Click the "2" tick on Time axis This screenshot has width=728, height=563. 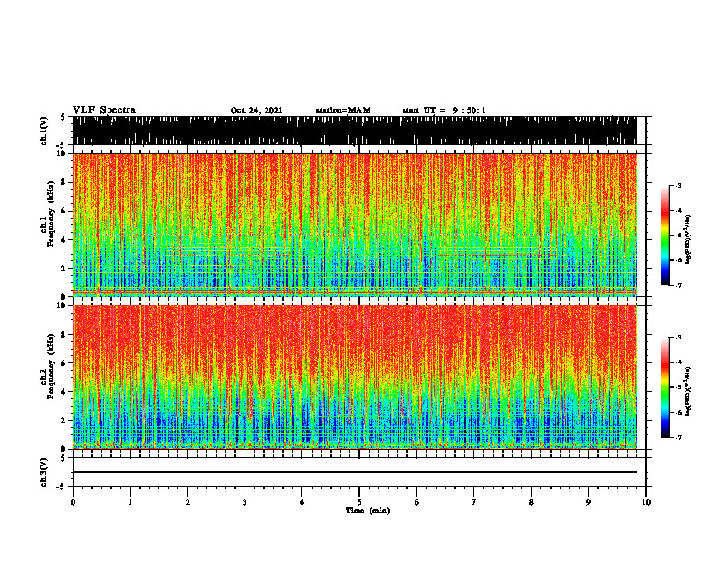188,502
